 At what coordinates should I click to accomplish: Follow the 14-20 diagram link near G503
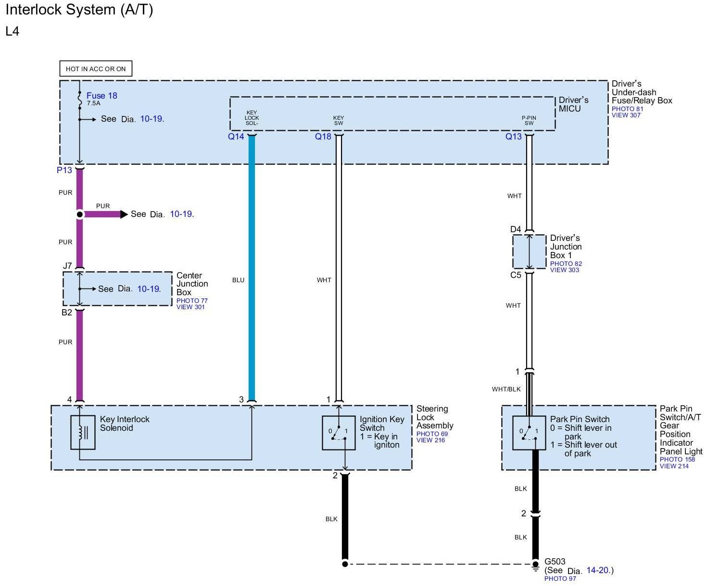point(598,571)
